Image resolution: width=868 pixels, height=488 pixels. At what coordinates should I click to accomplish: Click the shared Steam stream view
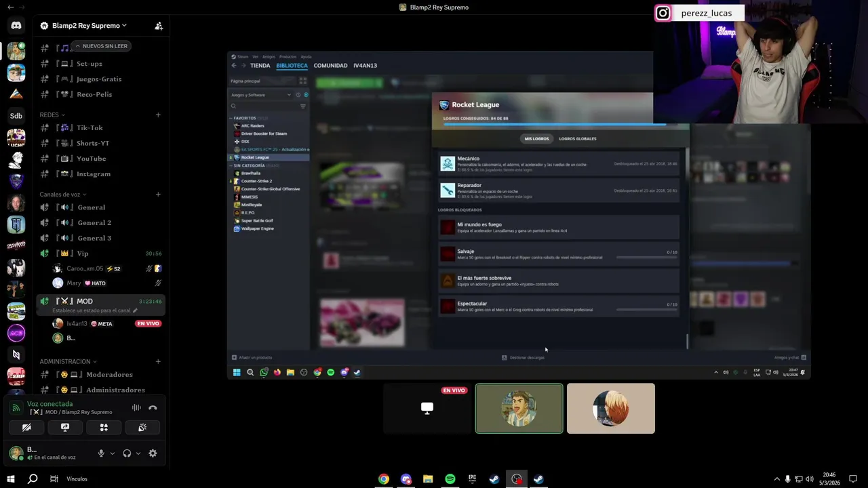(519, 216)
